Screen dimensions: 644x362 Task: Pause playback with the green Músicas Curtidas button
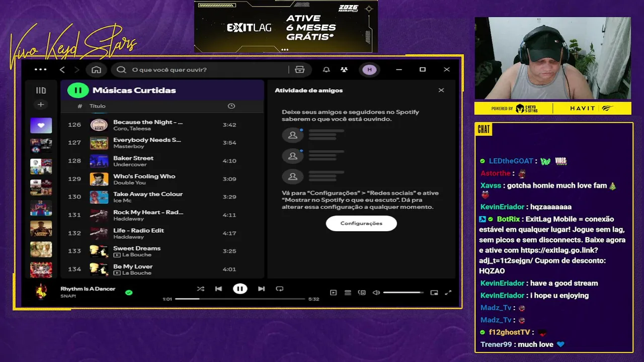click(78, 90)
